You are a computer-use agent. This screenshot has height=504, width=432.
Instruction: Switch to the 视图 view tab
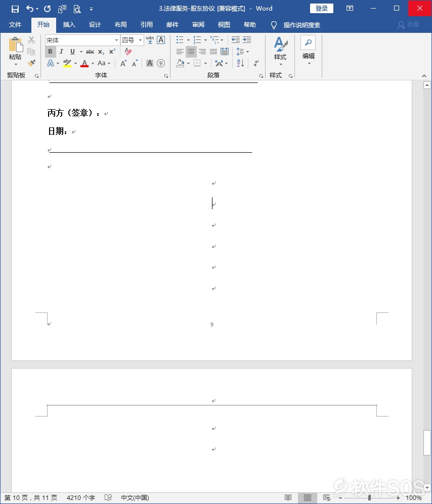pos(224,25)
